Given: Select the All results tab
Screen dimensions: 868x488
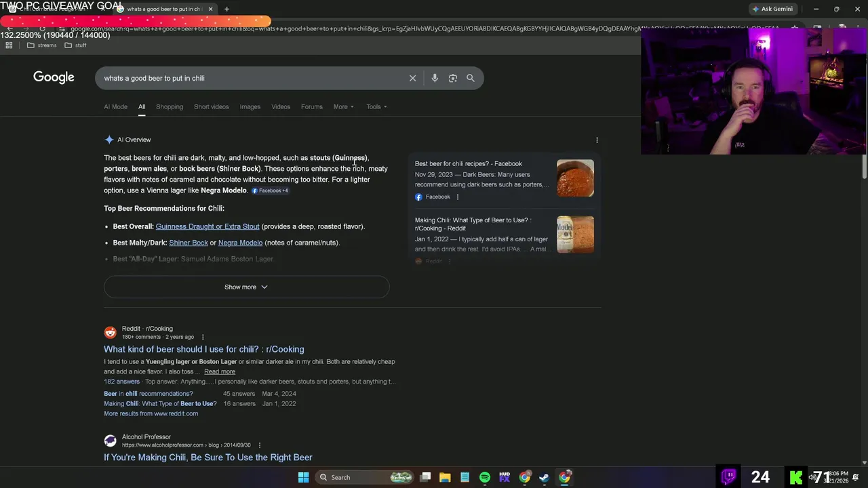Looking at the screenshot, I should coord(142,106).
